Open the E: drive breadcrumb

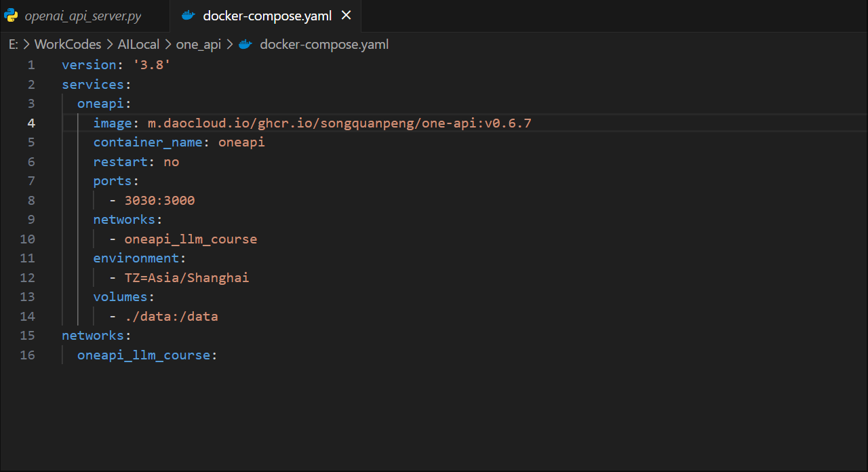(13, 45)
